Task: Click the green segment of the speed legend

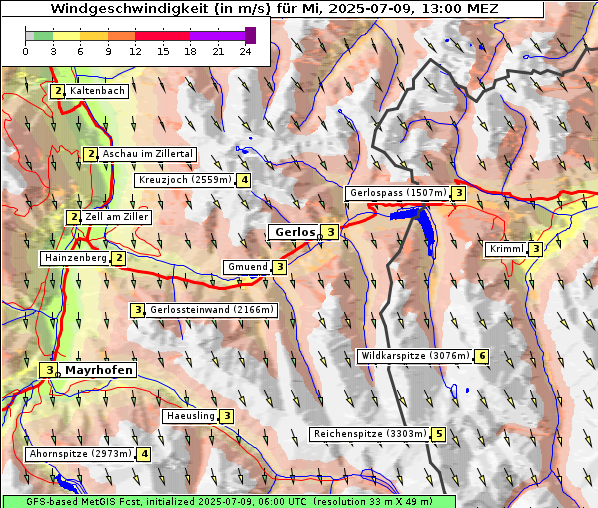Action: (43, 36)
